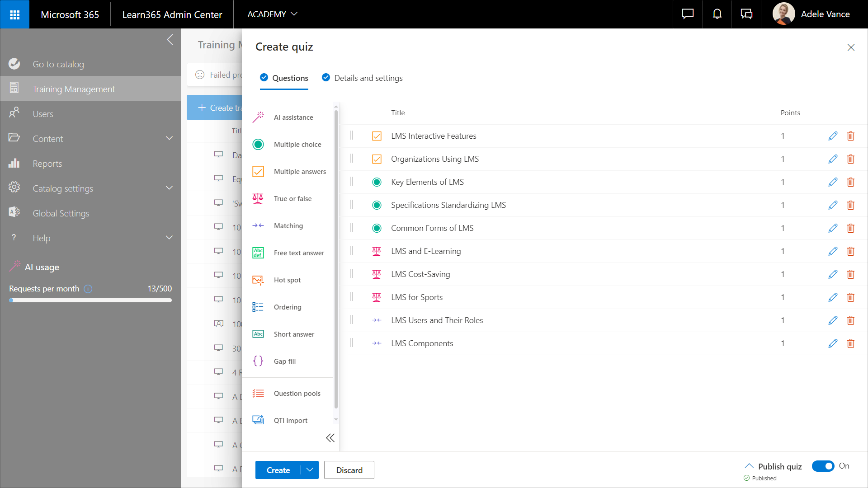Open Reports in the sidebar menu
The height and width of the screenshot is (488, 868).
coord(47,164)
